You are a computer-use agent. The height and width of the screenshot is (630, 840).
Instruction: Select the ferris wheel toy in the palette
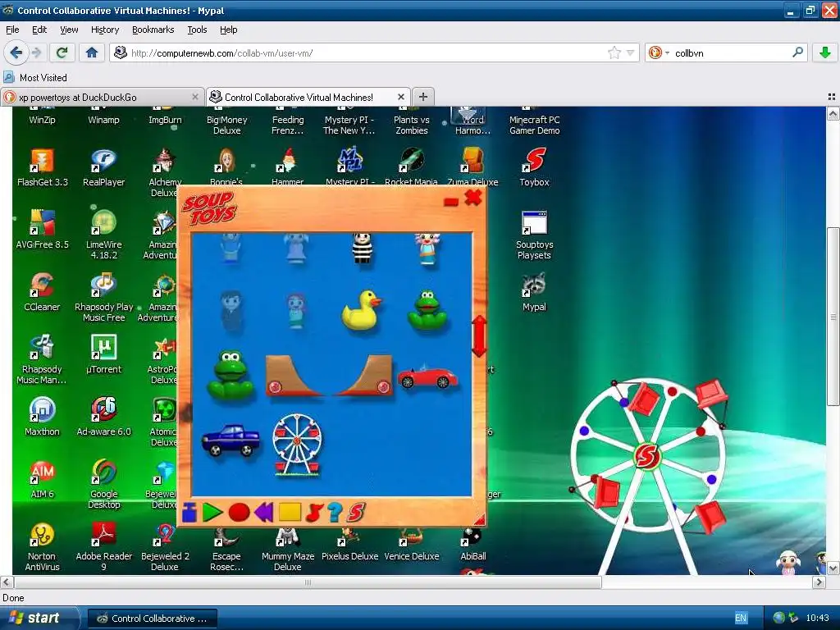click(x=297, y=445)
